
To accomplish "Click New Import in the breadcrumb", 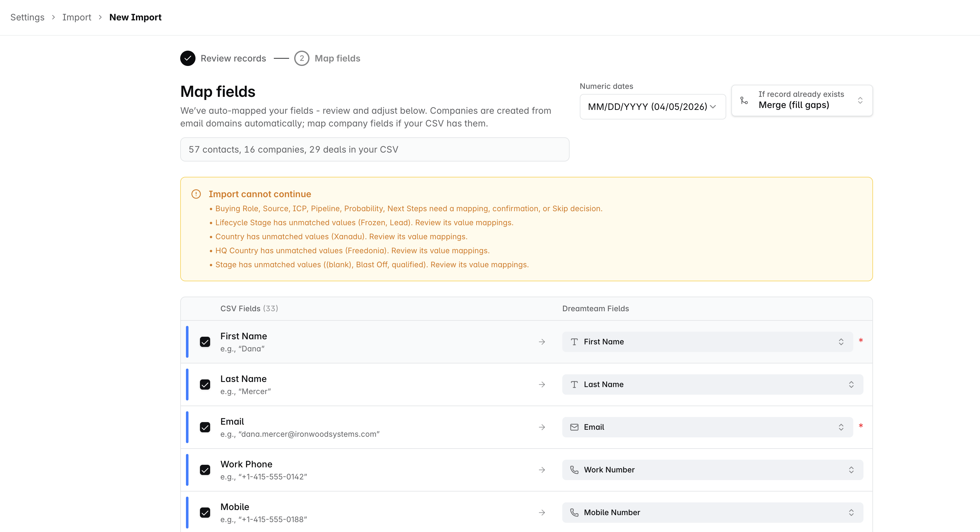I will click(x=135, y=18).
